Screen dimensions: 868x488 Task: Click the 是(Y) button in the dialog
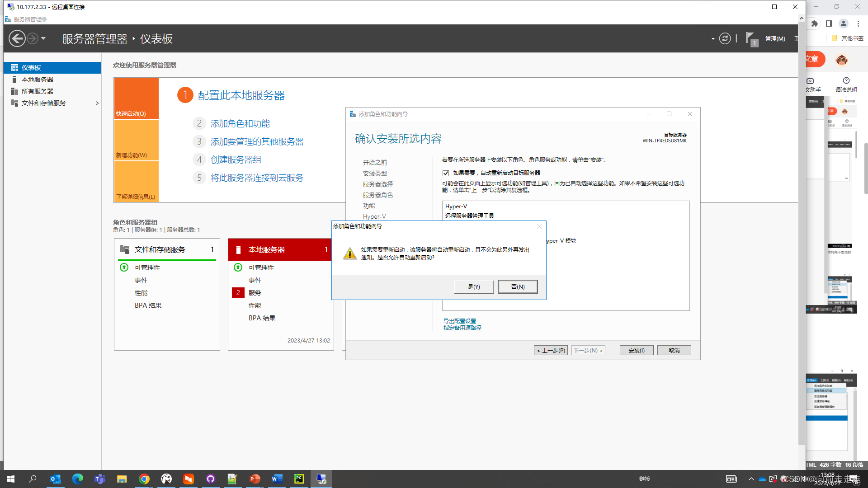(x=474, y=287)
